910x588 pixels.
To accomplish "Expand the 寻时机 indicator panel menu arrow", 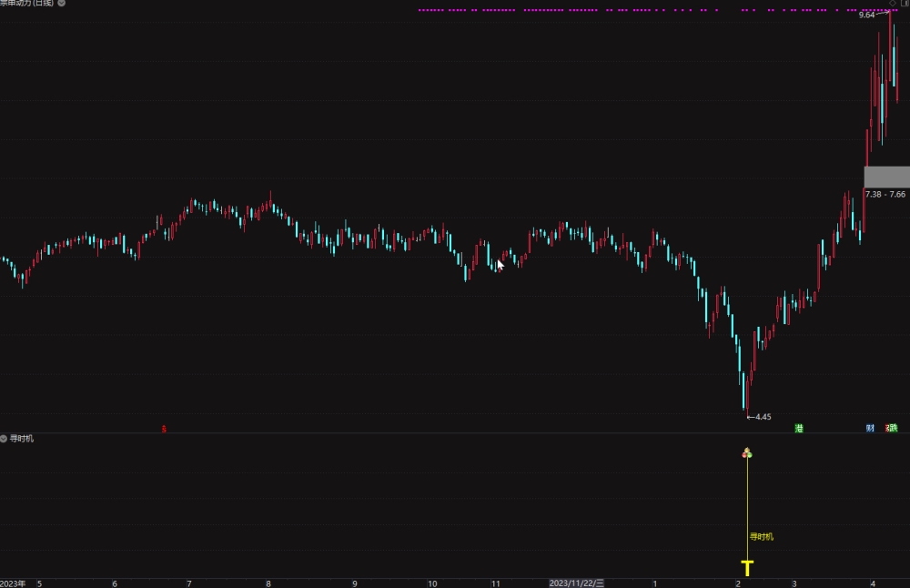I will pyautogui.click(x=4, y=439).
